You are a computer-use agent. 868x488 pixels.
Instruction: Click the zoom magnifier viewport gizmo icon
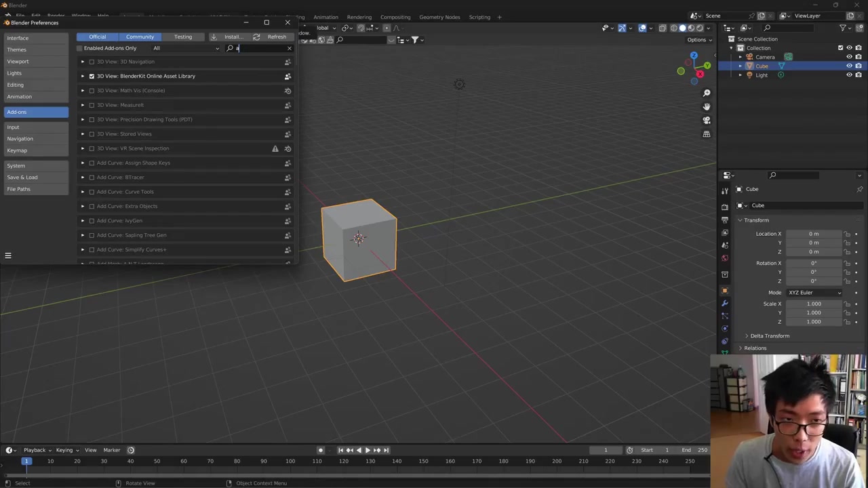pos(707,93)
